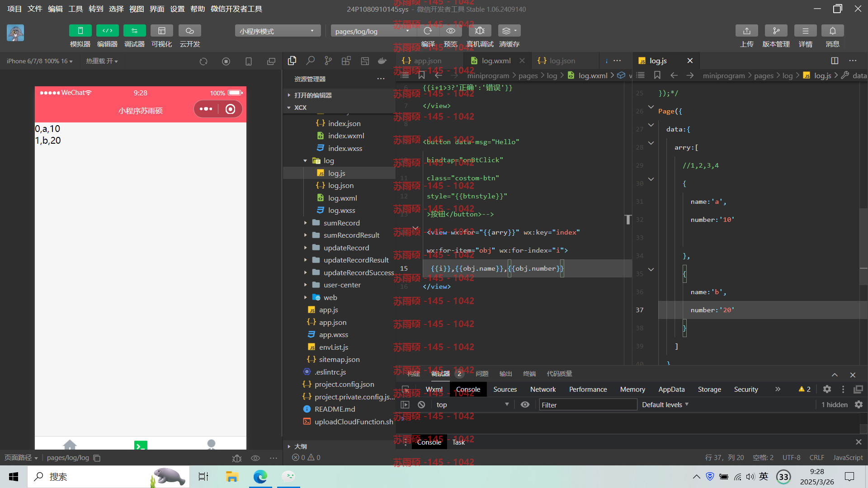Screen dimensions: 868x488
Task: Switch to the Wxml devtools tab
Action: coord(434,389)
